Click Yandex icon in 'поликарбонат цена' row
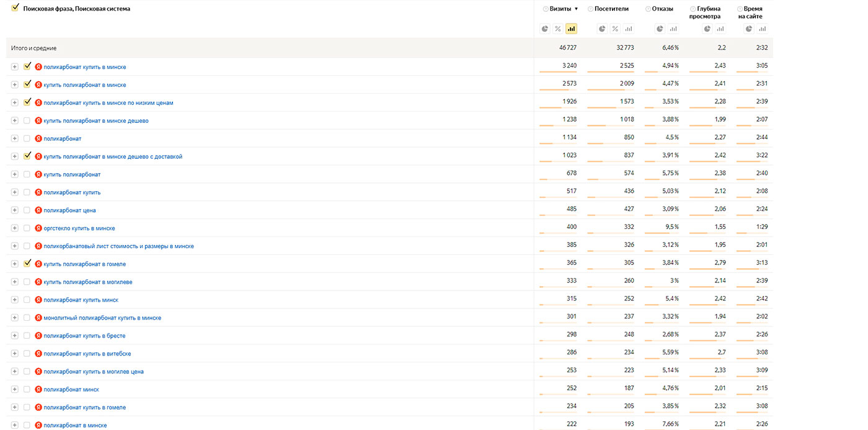The width and height of the screenshot is (868, 430). (38, 210)
